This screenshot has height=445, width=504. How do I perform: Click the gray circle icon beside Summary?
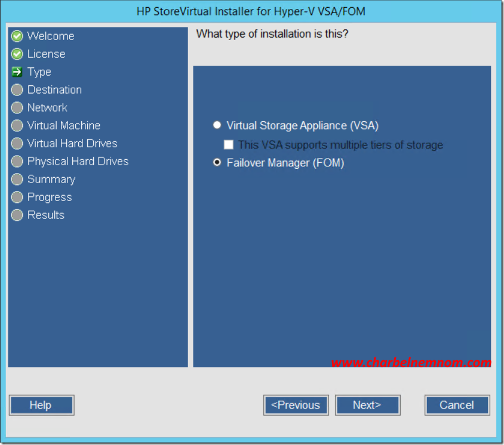click(17, 179)
